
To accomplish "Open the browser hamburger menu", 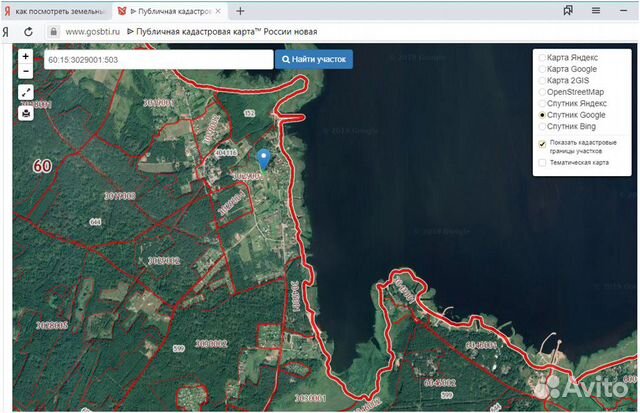I will click(596, 11).
